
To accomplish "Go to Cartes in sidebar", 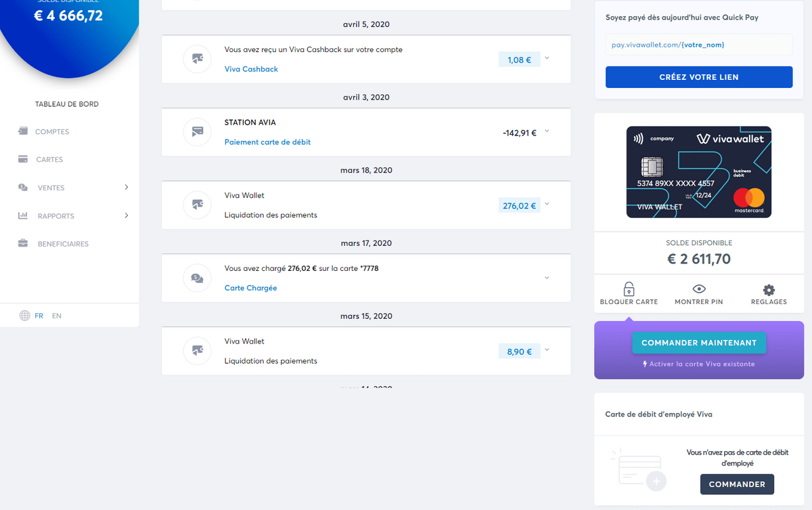I will [49, 160].
